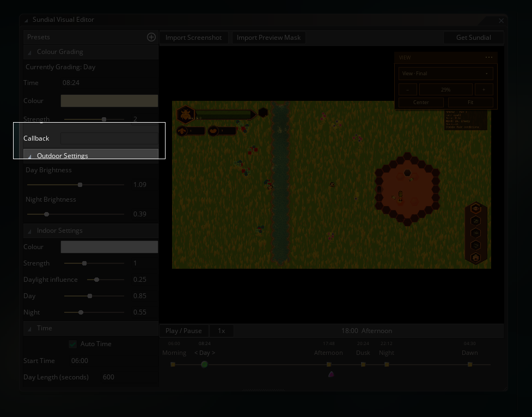Click the '18:00 Afternoon' time readout
This screenshot has height=417, width=532.
pos(366,331)
